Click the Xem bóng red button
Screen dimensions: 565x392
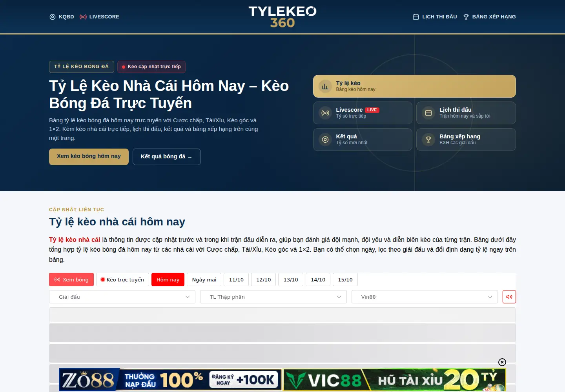pyautogui.click(x=71, y=279)
